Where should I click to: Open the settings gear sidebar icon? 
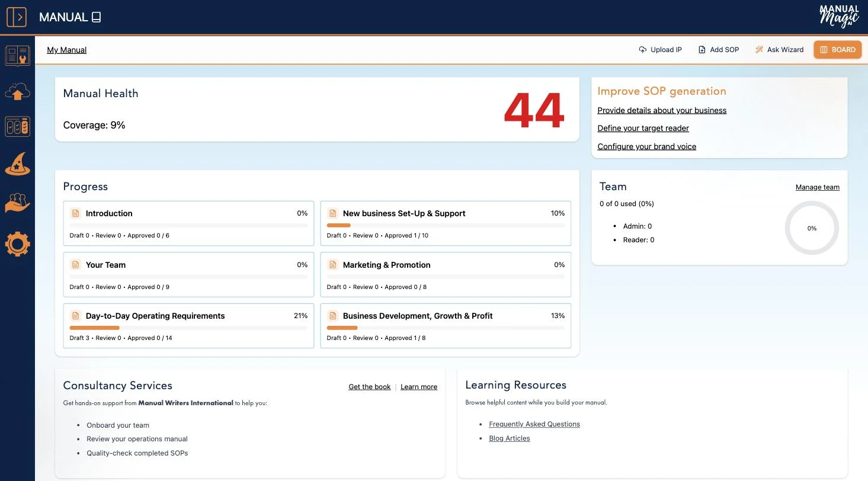point(17,244)
